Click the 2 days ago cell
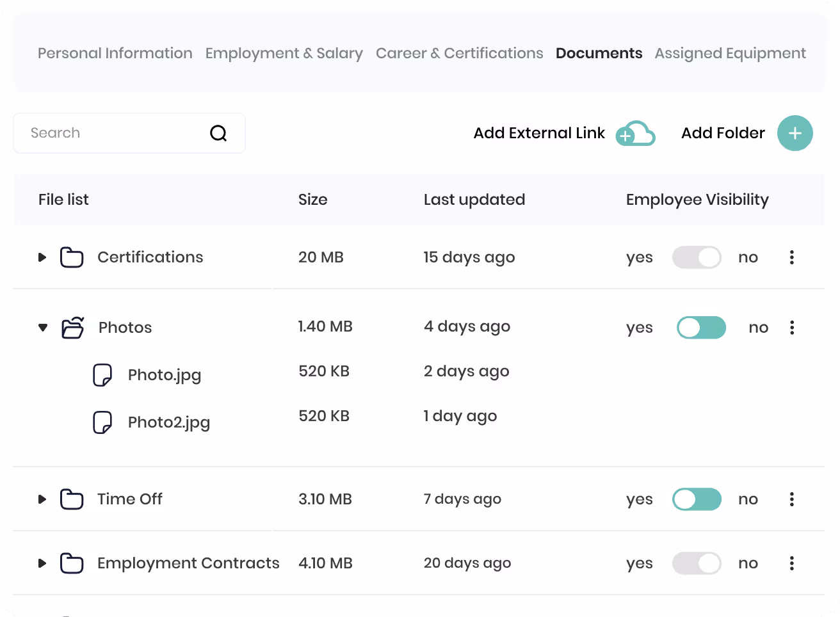840x617 pixels. tap(467, 371)
